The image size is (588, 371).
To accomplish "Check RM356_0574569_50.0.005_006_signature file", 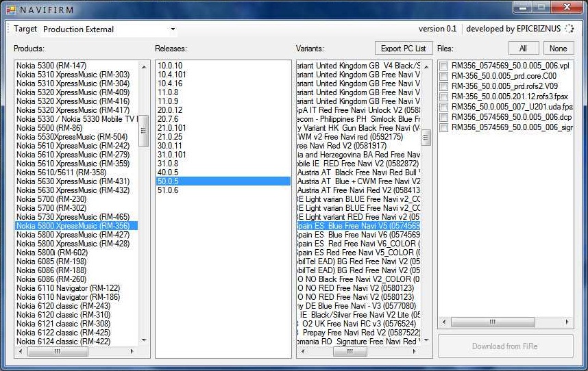I will 444,128.
